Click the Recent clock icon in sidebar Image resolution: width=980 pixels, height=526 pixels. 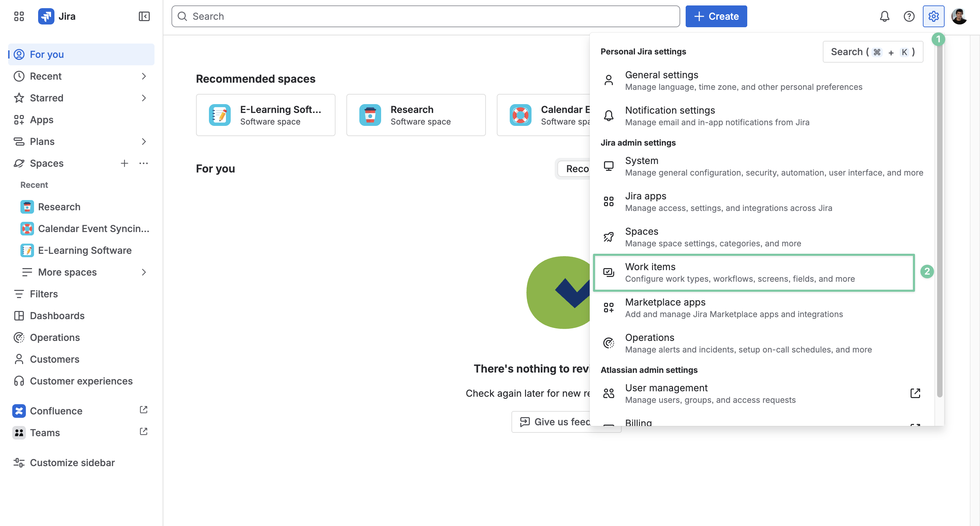coord(19,76)
